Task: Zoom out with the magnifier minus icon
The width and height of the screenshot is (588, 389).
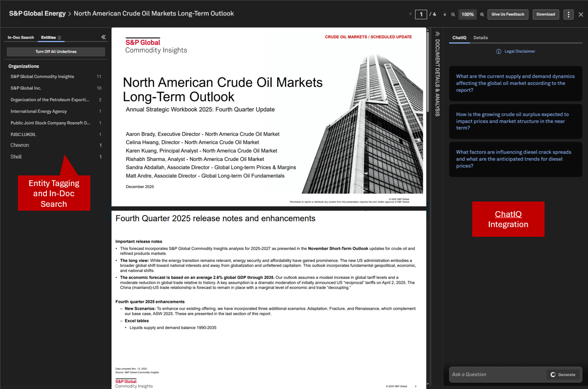Action: pos(453,14)
